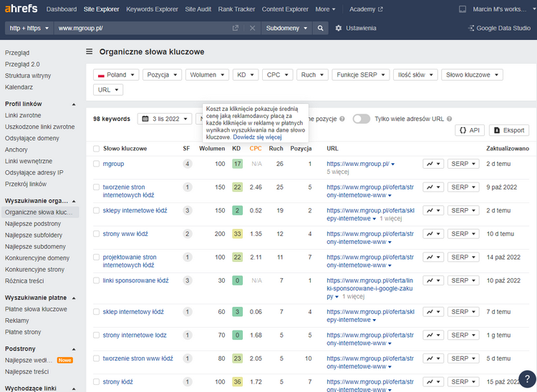
Task: Toggle Tylko wiele adresów URL switch
Action: pyautogui.click(x=361, y=119)
